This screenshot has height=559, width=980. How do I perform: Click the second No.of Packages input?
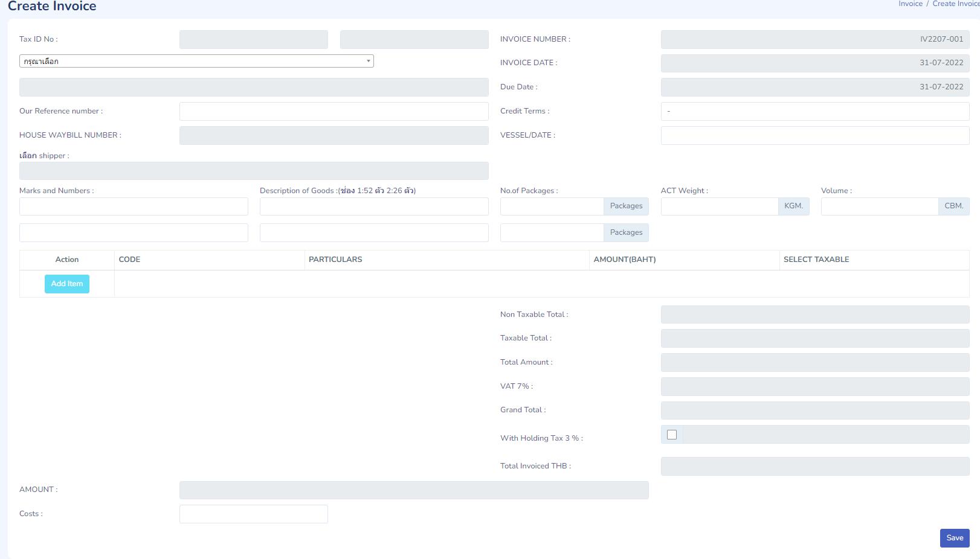click(x=552, y=232)
